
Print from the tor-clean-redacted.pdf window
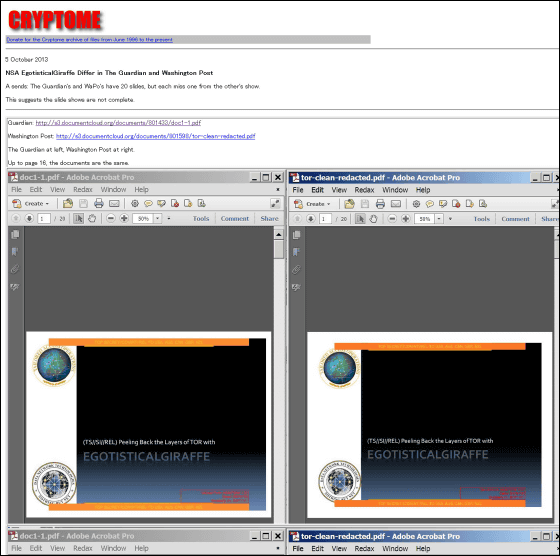click(380, 204)
